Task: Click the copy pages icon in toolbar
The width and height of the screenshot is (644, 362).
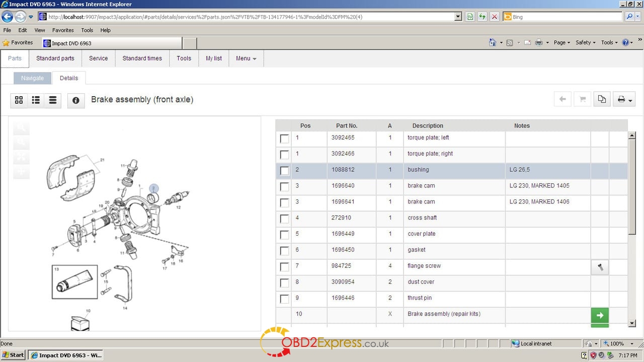Action: 601,99
